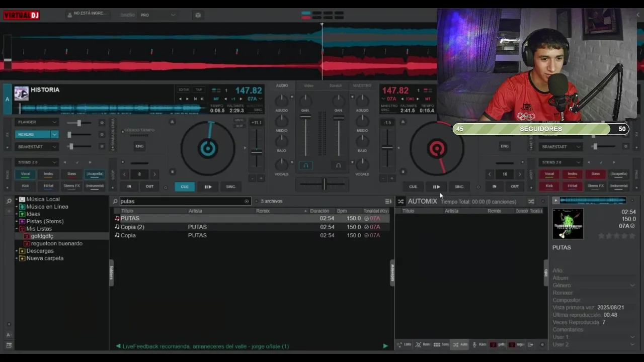Open the FLANGER effect dropdown on deck A
This screenshot has height=362, width=644.
pyautogui.click(x=54, y=123)
